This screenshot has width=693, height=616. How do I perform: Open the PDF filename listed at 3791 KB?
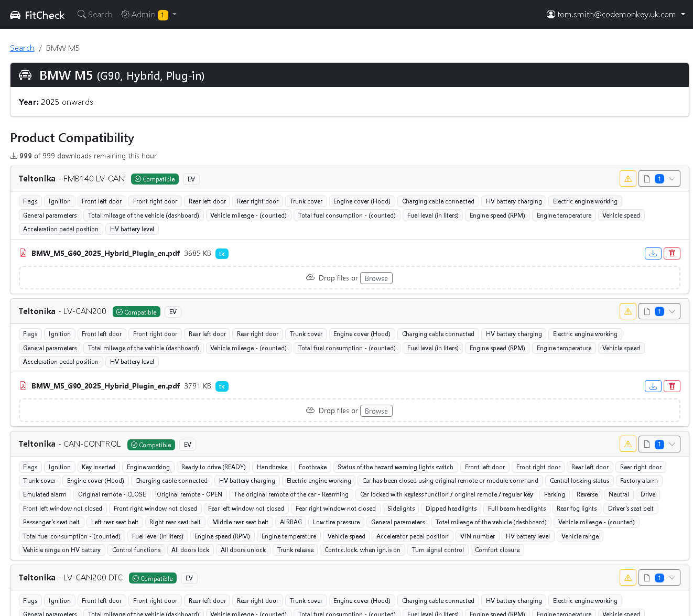coord(105,386)
